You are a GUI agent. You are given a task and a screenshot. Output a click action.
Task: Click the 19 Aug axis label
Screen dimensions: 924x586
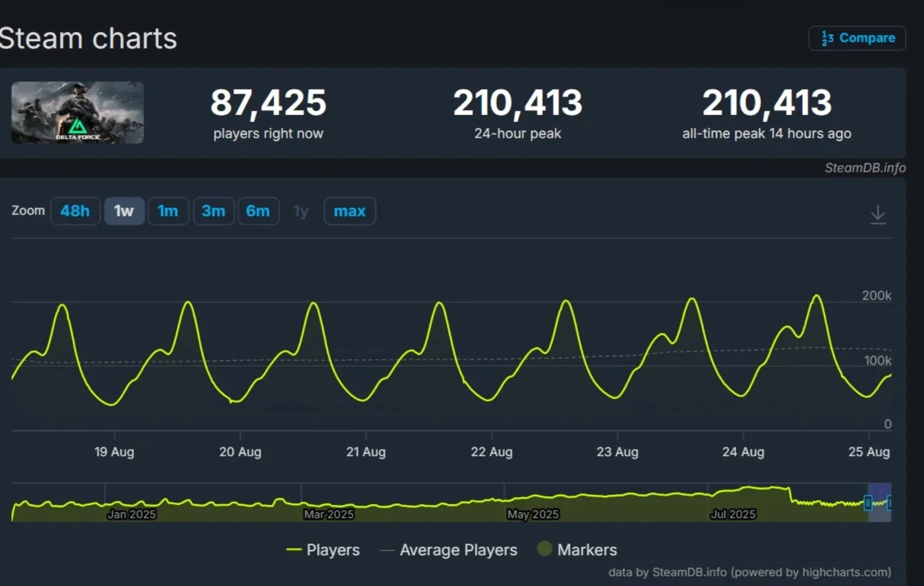(114, 452)
